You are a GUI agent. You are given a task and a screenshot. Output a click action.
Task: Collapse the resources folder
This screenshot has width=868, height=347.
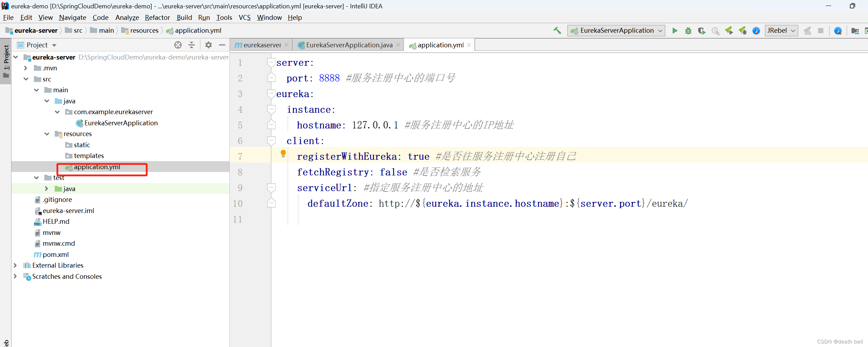click(47, 134)
